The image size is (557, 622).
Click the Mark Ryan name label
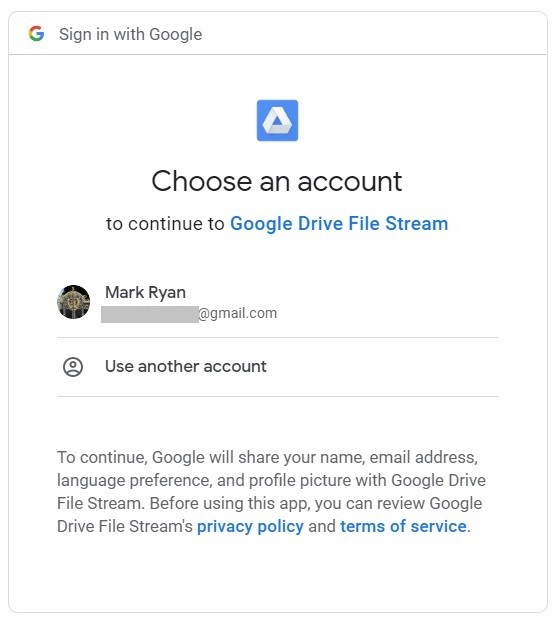145,293
